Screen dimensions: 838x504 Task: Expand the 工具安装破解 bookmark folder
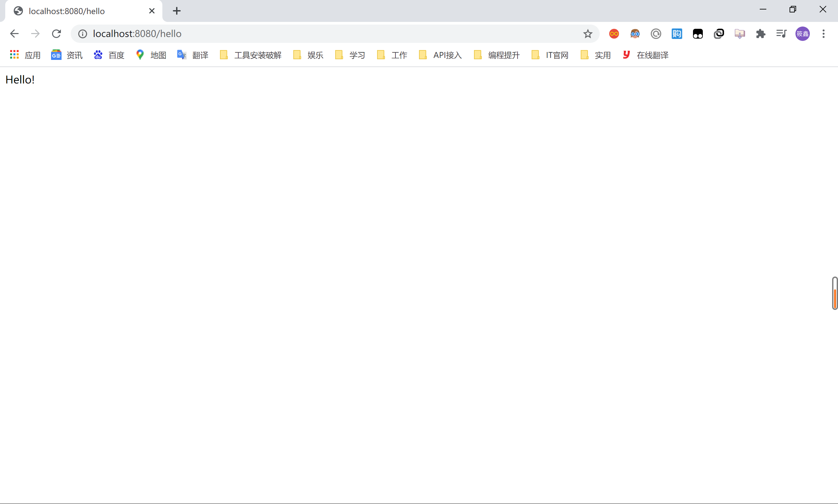[x=251, y=55]
